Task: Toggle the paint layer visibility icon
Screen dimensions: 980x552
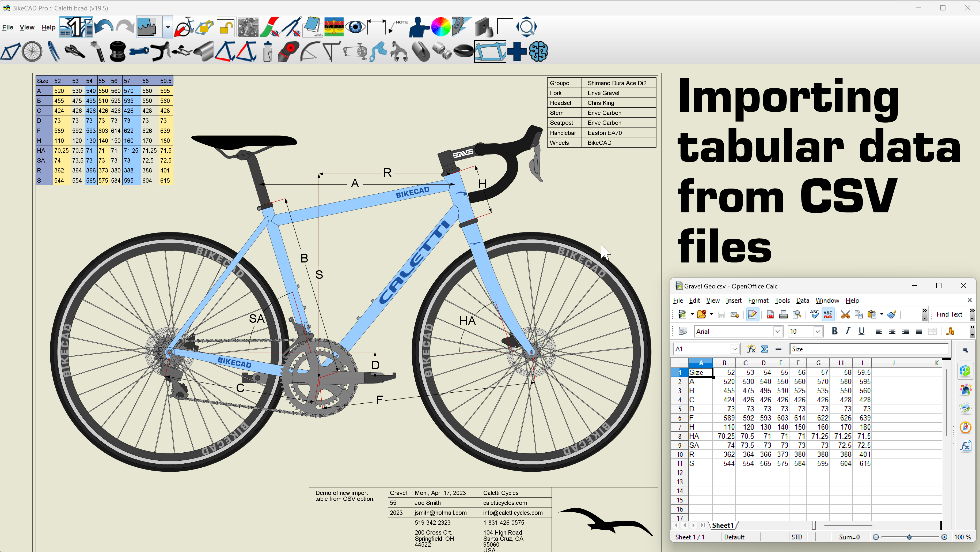Action: pyautogui.click(x=269, y=27)
